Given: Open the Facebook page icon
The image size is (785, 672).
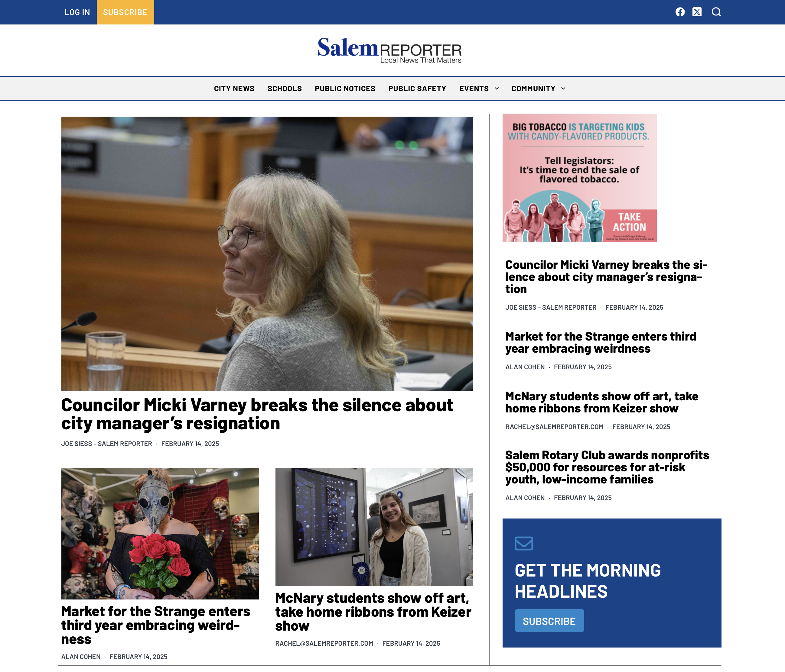Looking at the screenshot, I should click(x=680, y=12).
